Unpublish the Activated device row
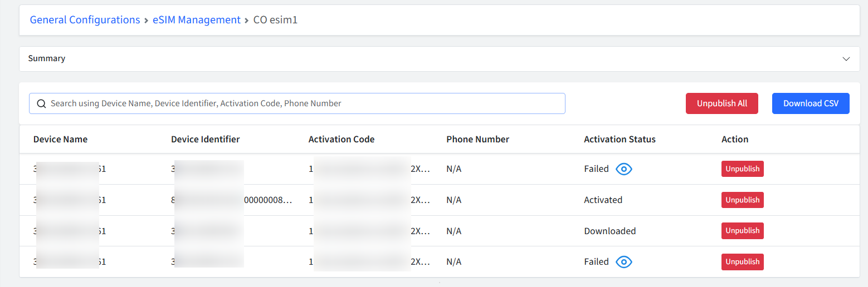Viewport: 868px width, 287px height. (x=743, y=200)
